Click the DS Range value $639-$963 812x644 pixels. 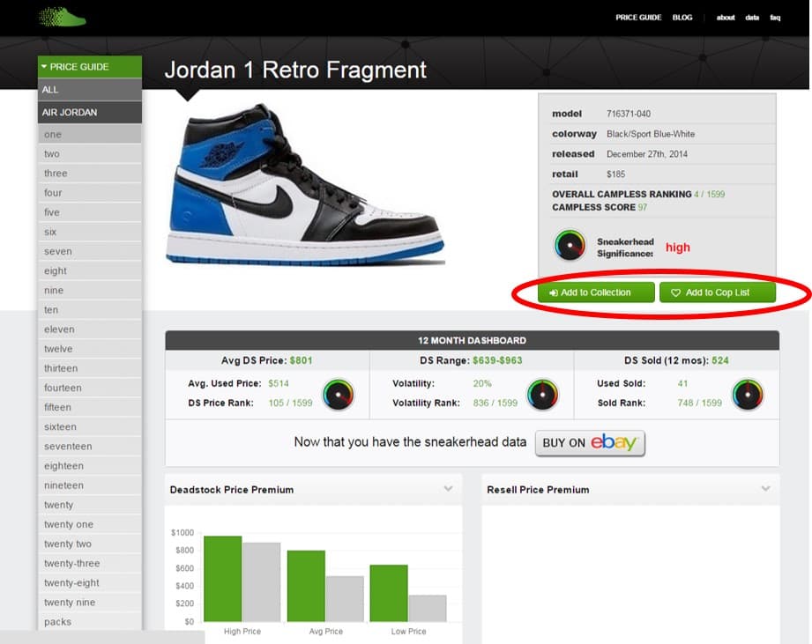click(x=497, y=360)
